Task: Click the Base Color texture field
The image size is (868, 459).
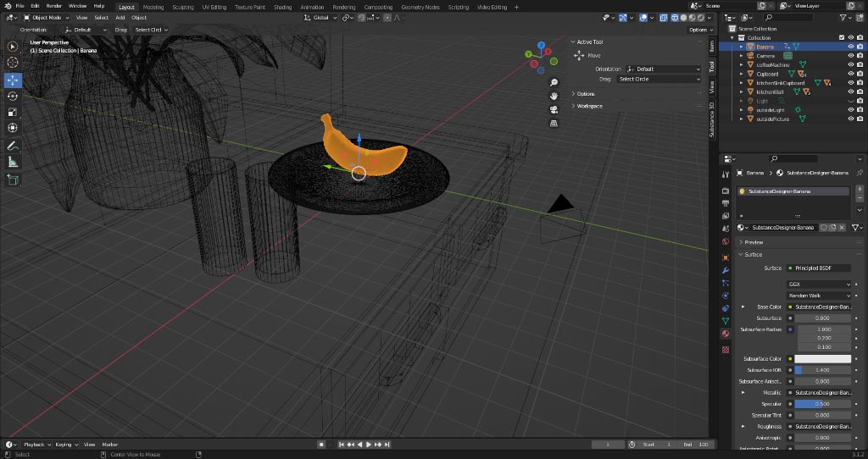Action: click(x=819, y=307)
